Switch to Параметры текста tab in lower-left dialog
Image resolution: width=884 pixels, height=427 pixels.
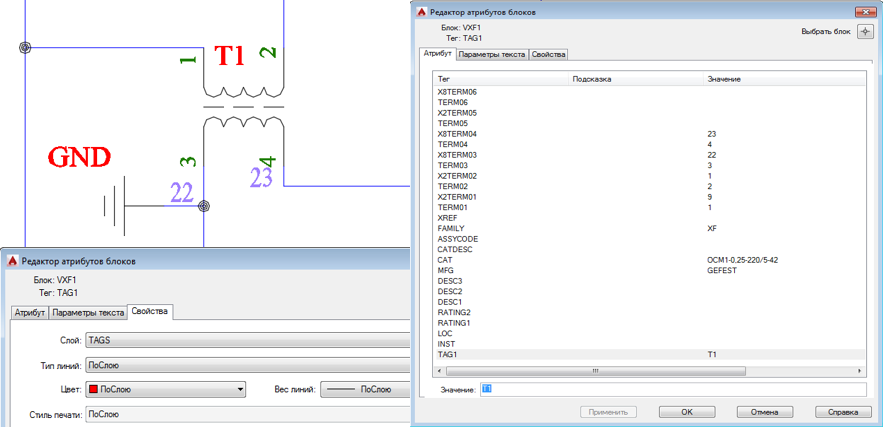tap(88, 313)
